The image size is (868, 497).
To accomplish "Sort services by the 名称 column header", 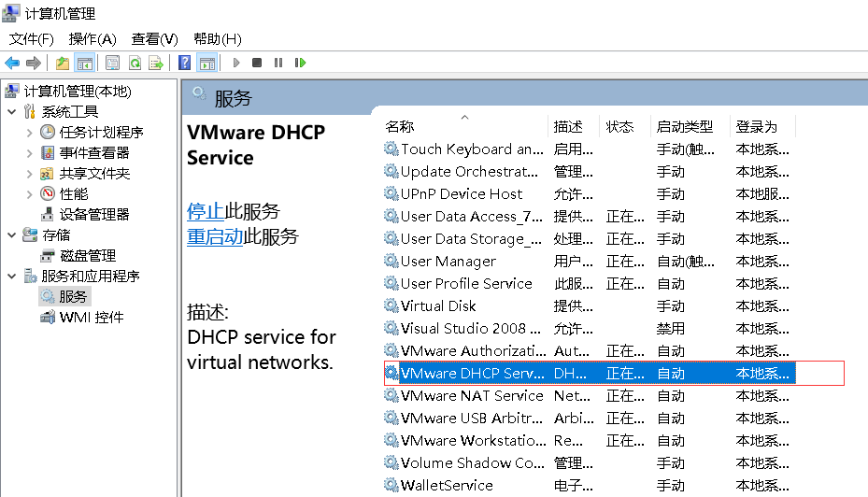I will point(400,127).
